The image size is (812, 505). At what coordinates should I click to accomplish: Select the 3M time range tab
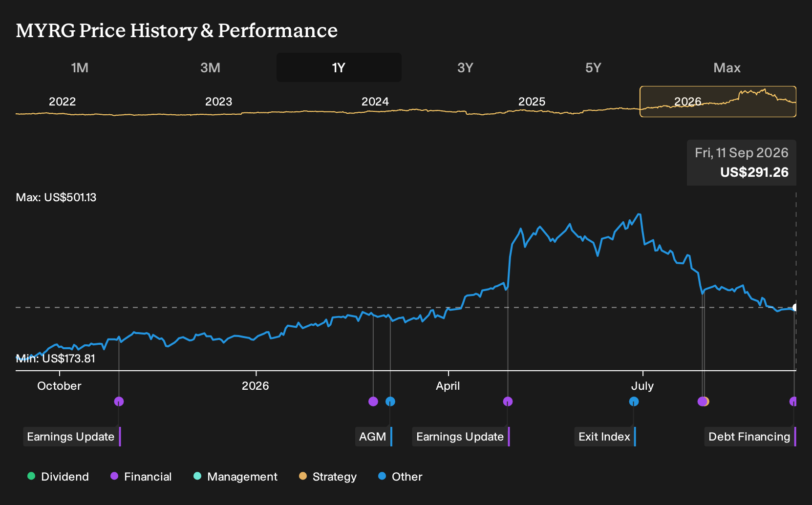(x=210, y=67)
